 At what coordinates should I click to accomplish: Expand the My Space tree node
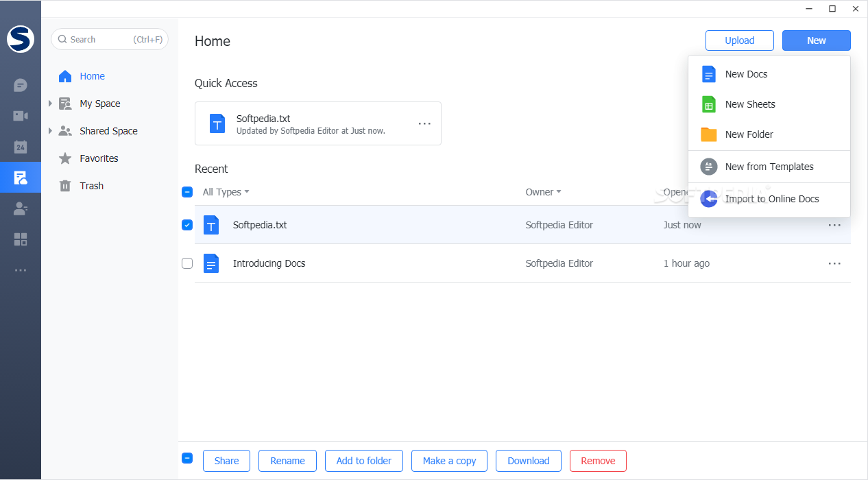[x=50, y=104]
